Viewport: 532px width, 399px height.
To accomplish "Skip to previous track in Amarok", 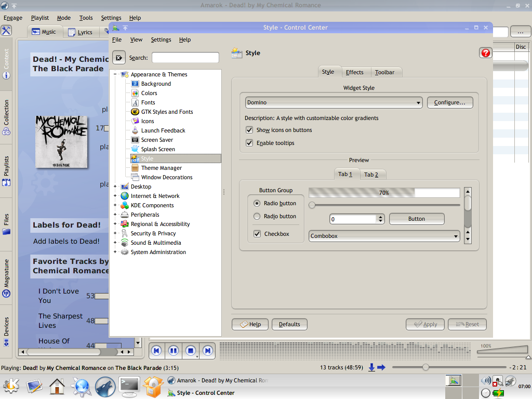I will pyautogui.click(x=157, y=351).
